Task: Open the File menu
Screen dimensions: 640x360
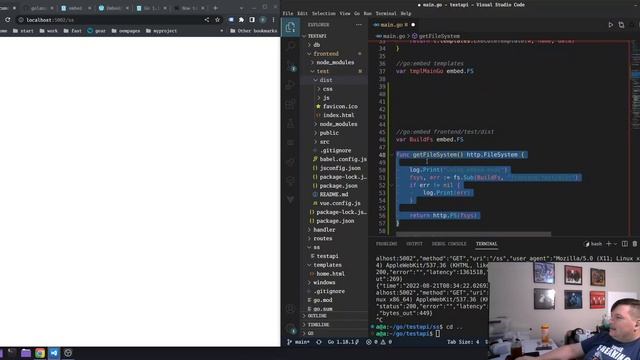Action: [x=288, y=13]
